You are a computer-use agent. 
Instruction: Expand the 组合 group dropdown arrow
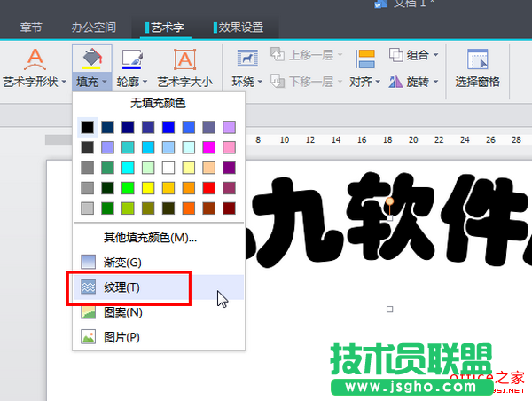(x=436, y=55)
